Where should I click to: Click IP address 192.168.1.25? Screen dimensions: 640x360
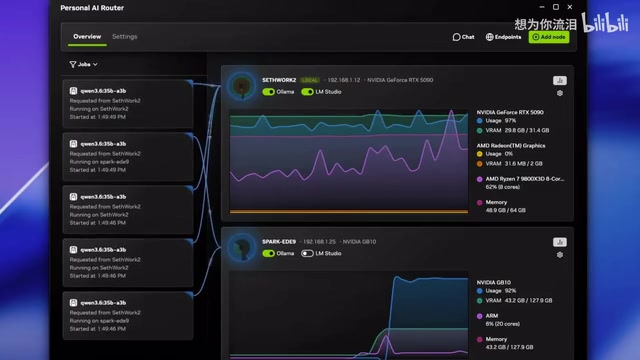point(319,242)
